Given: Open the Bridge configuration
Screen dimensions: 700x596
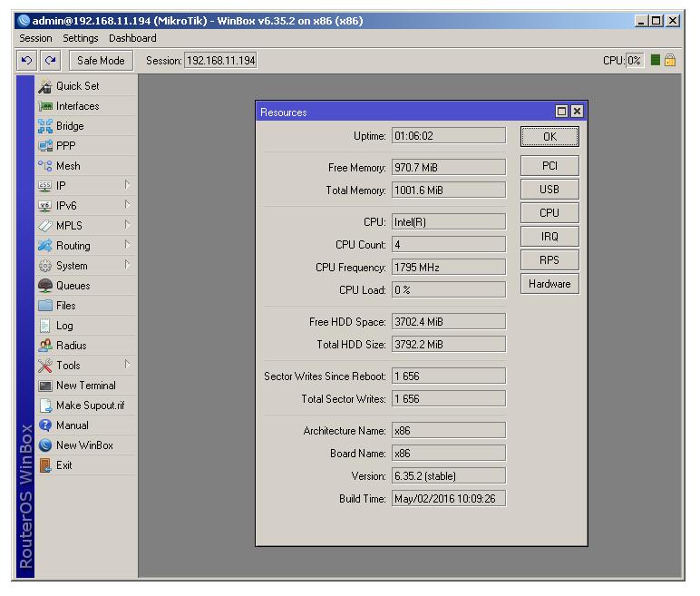Looking at the screenshot, I should pyautogui.click(x=69, y=126).
